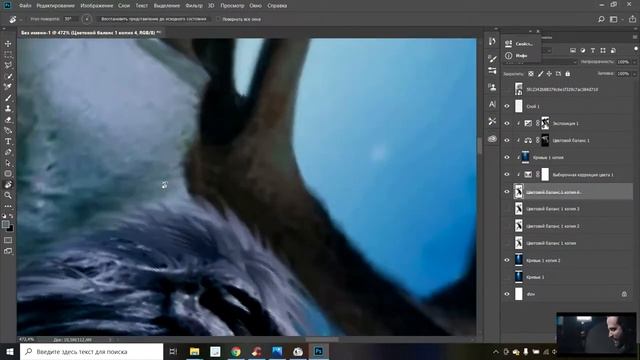Click the Screen Mode icon in toolbar
The width and height of the screenshot is (640, 360).
[8, 251]
